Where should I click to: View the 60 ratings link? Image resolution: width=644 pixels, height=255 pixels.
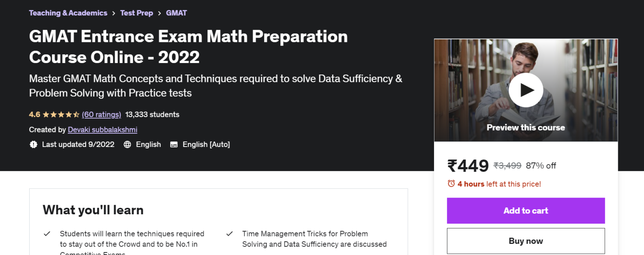(x=101, y=114)
